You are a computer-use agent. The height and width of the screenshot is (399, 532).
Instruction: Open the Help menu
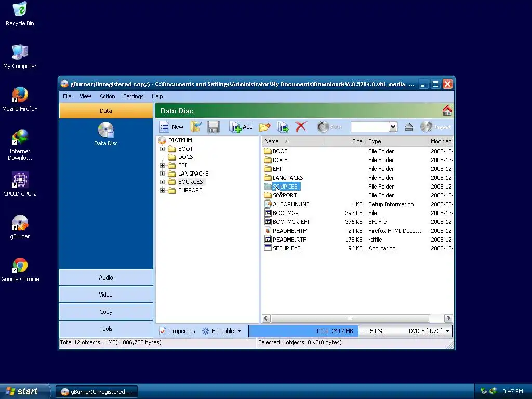[157, 96]
